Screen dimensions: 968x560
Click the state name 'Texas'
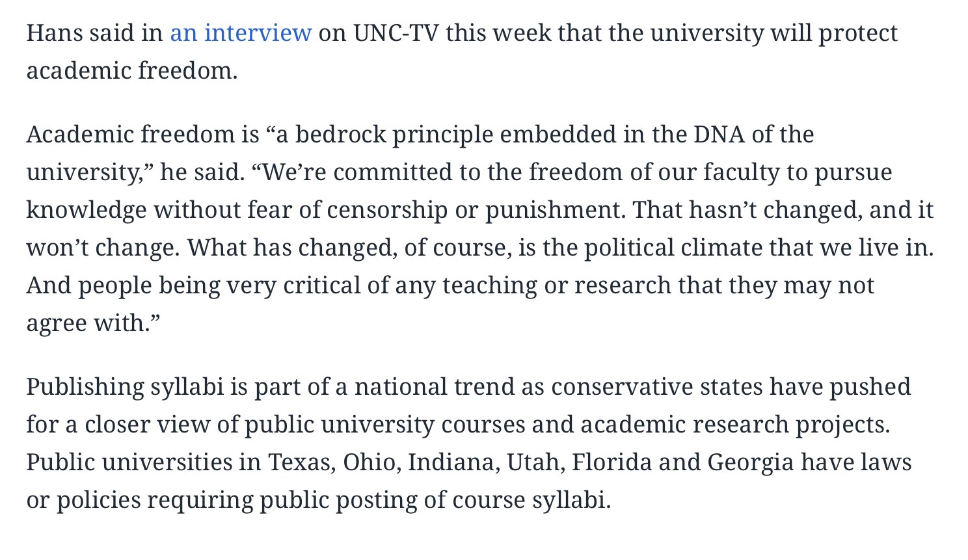pyautogui.click(x=302, y=462)
